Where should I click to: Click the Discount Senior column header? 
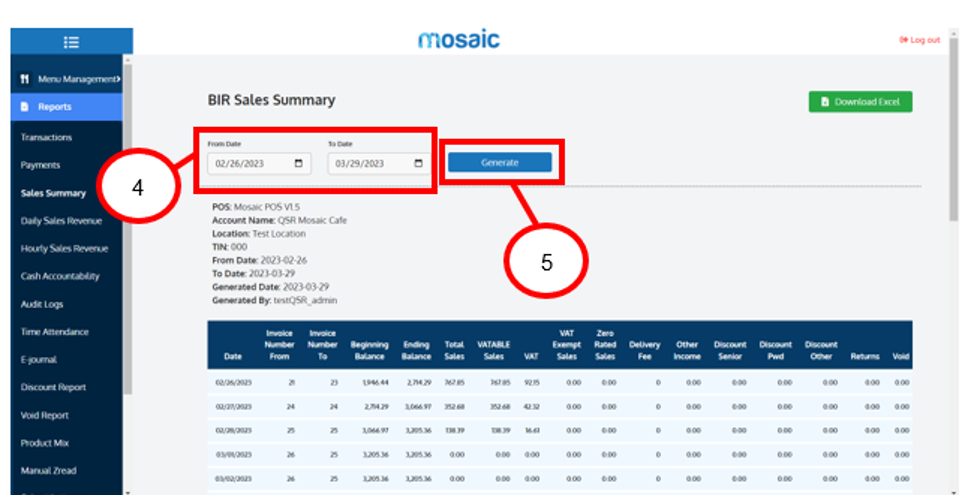pyautogui.click(x=730, y=350)
